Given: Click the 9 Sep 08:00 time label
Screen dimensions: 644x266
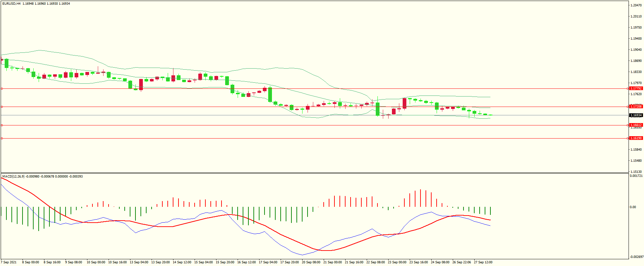Looking at the screenshot, I should [x=74, y=262].
